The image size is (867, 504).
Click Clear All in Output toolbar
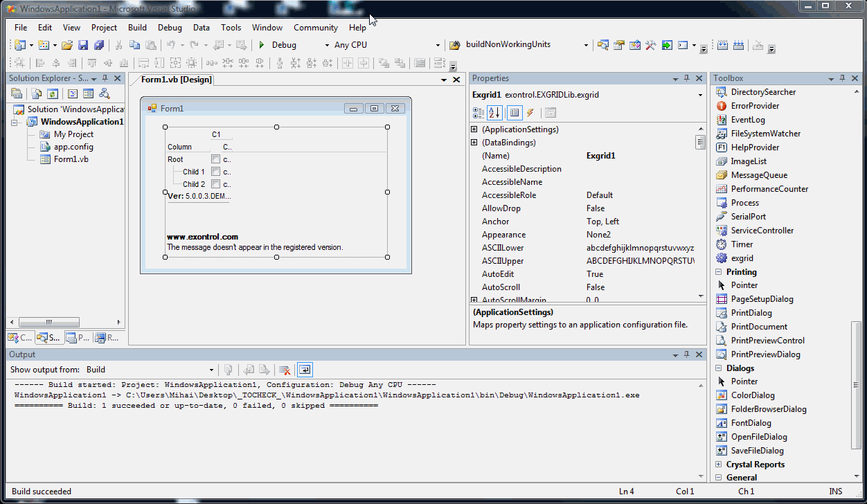(284, 370)
